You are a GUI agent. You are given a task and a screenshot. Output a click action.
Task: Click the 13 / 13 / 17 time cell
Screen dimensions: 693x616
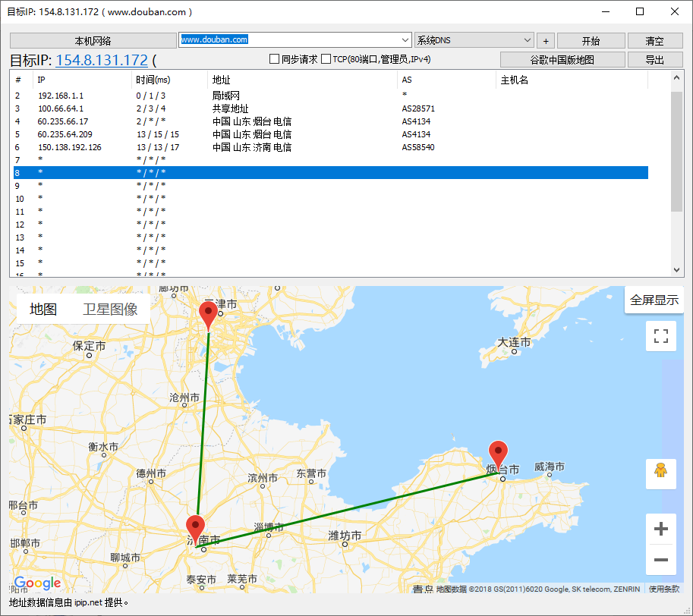click(158, 147)
